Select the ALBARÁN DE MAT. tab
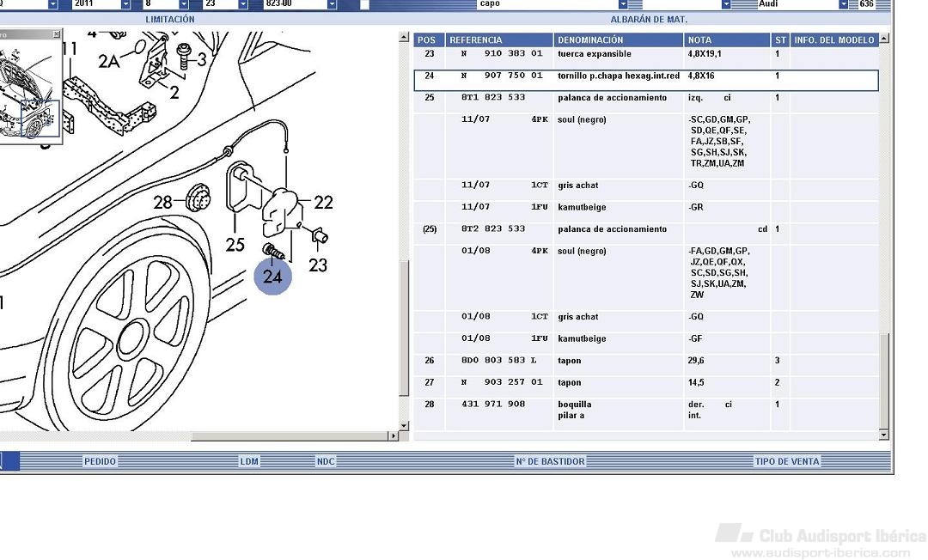The image size is (928, 560). coord(649,19)
